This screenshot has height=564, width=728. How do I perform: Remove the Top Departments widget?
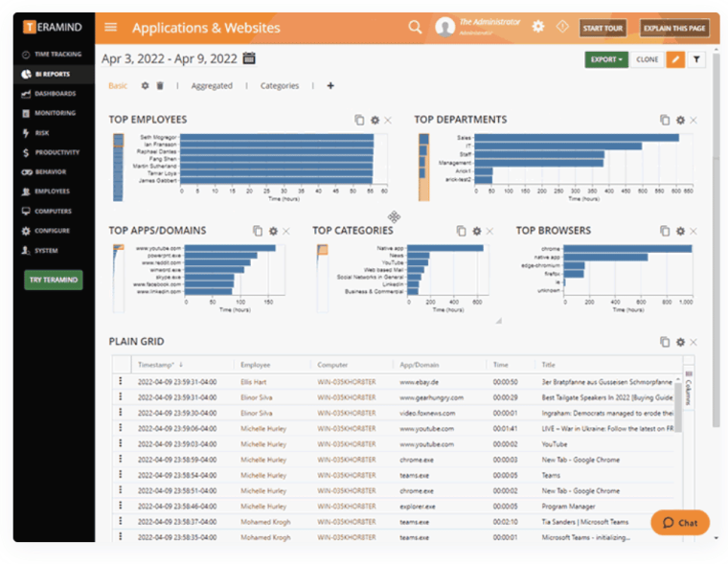[694, 121]
